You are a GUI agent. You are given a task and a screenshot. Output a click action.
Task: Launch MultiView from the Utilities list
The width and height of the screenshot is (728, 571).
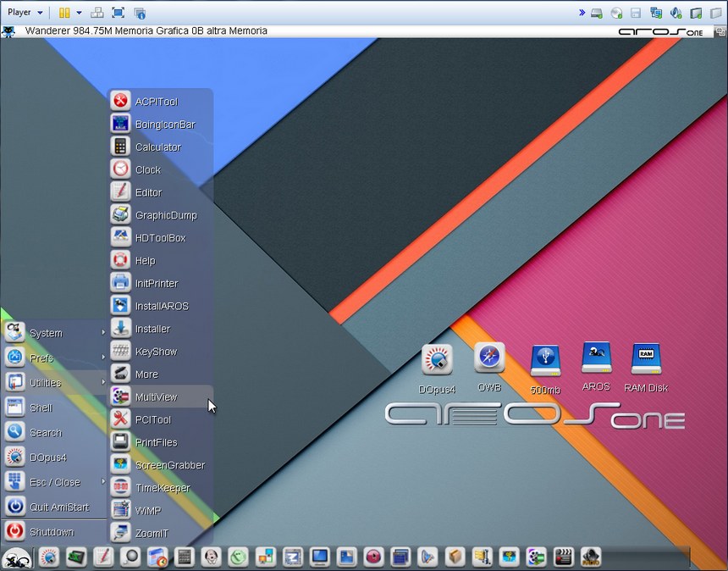(x=156, y=396)
